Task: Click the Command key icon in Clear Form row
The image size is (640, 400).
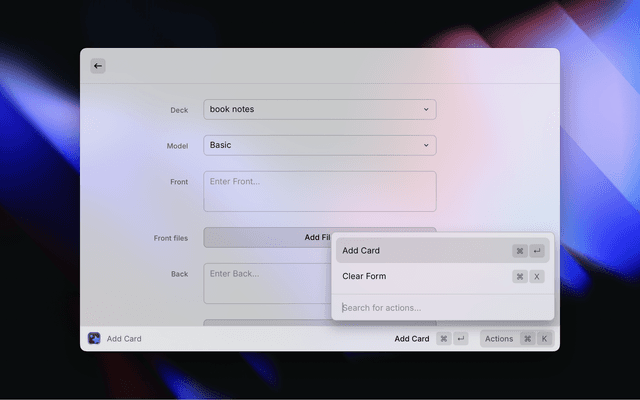Action: (x=520, y=276)
